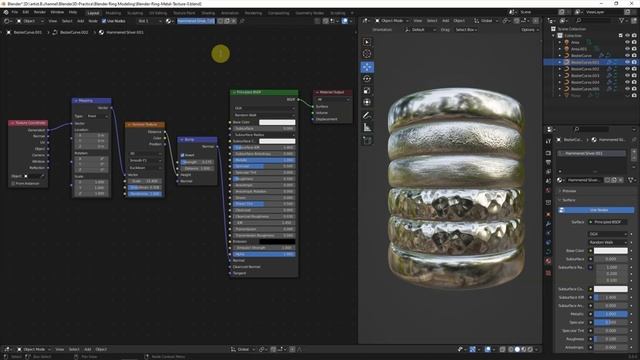Adjust Metallic slider in properties panel
Image resolution: width=640 pixels, height=360 pixels.
coord(611,314)
